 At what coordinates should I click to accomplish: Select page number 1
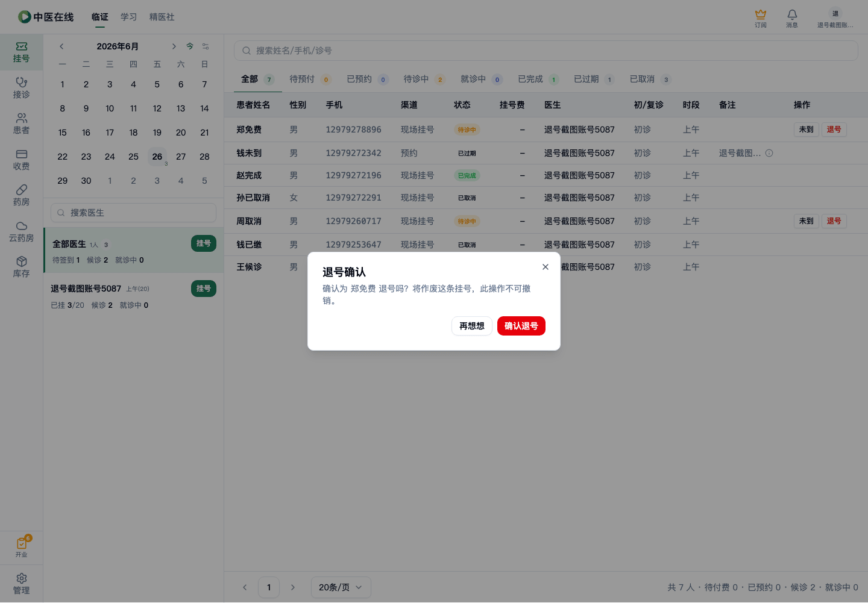point(269,587)
